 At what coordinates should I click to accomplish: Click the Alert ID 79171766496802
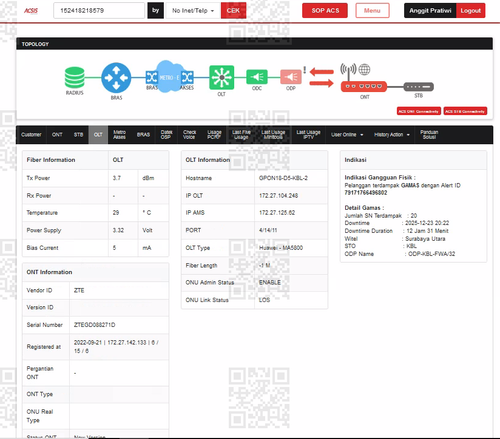(x=366, y=193)
